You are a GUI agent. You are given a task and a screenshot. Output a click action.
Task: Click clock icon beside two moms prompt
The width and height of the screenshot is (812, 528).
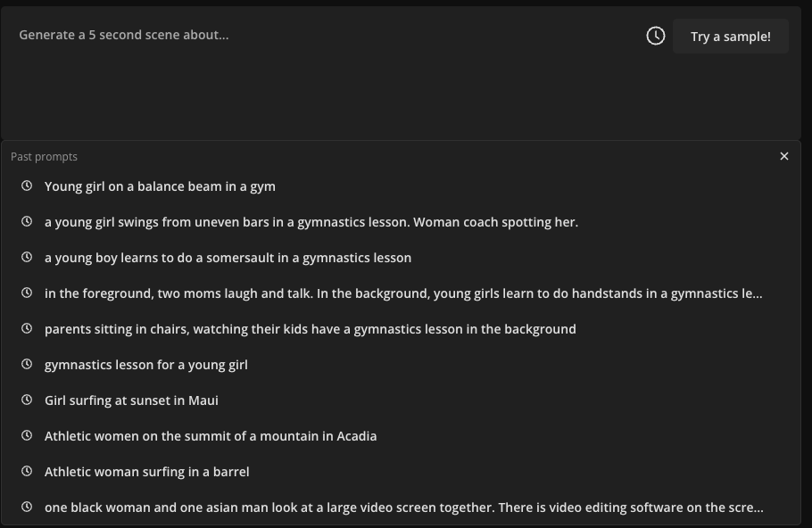(27, 293)
